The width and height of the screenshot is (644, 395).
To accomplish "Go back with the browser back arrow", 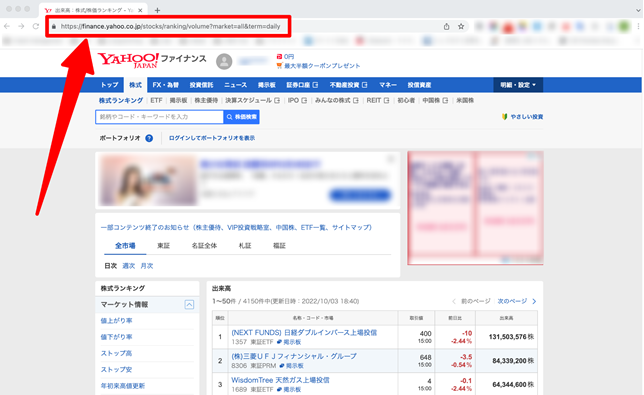I will tap(7, 26).
